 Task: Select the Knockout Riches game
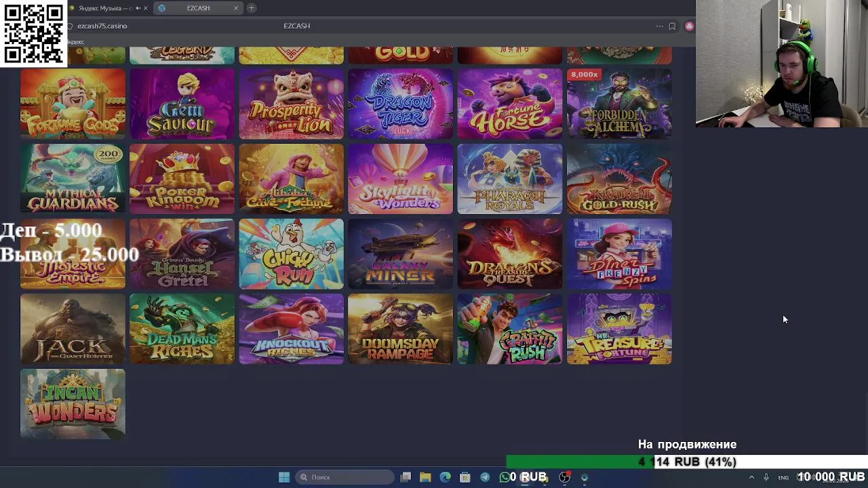(291, 329)
